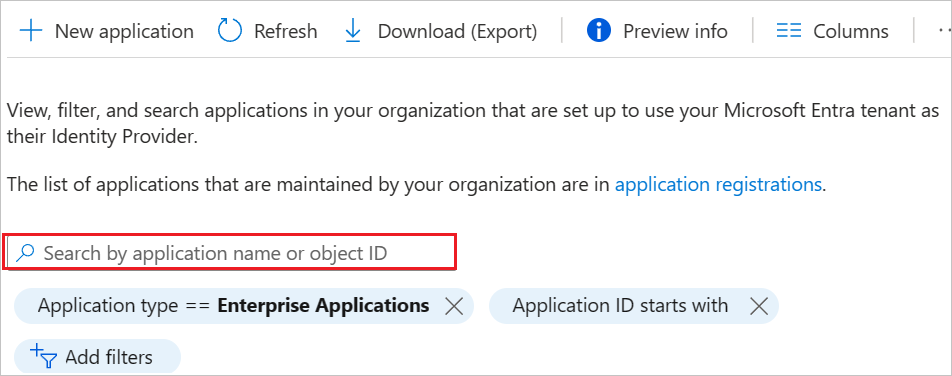The image size is (952, 376).
Task: Remove the Application ID starts with filter
Action: tap(758, 306)
